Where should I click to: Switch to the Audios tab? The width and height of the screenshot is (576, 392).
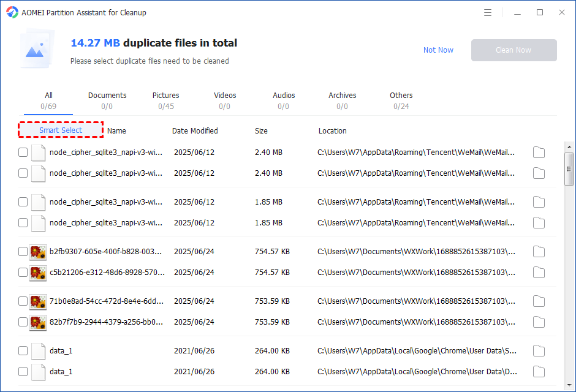[284, 100]
